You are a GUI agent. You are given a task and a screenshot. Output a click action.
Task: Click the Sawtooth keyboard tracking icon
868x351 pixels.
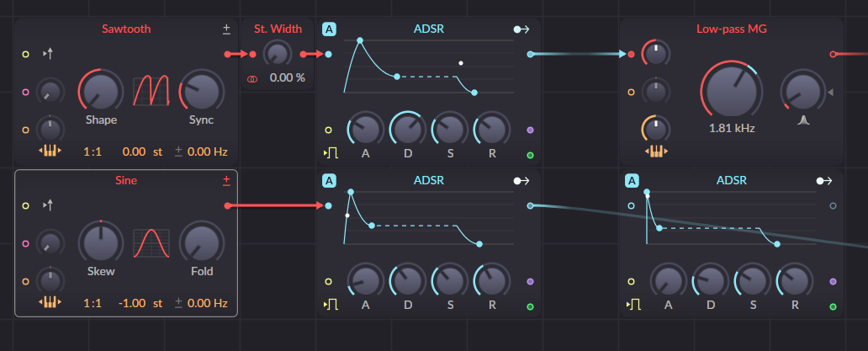click(50, 152)
